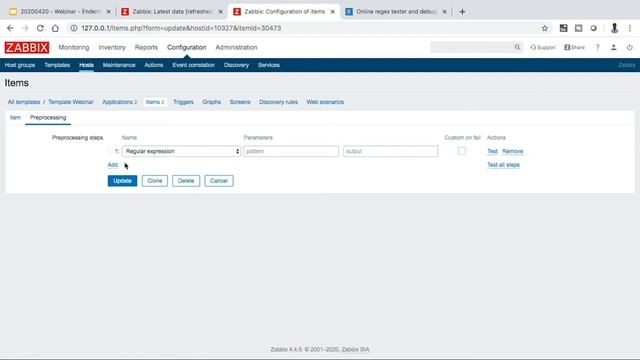Click the Zabbix search input field
This screenshot has height=360, width=640.
(x=471, y=47)
